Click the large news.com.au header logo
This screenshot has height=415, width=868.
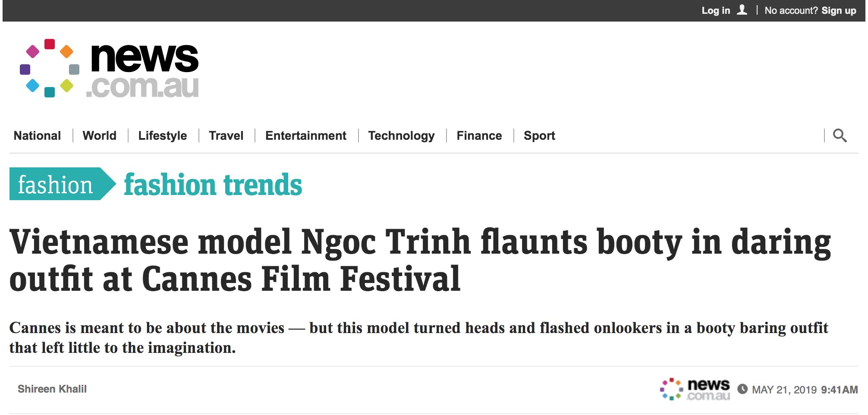pos(110,69)
